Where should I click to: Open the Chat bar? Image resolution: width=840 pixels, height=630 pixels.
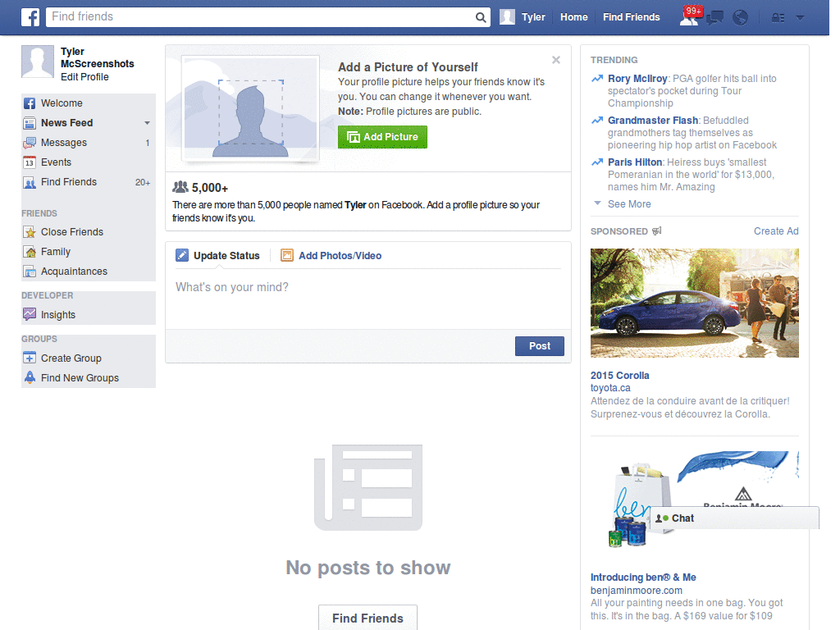click(x=734, y=518)
